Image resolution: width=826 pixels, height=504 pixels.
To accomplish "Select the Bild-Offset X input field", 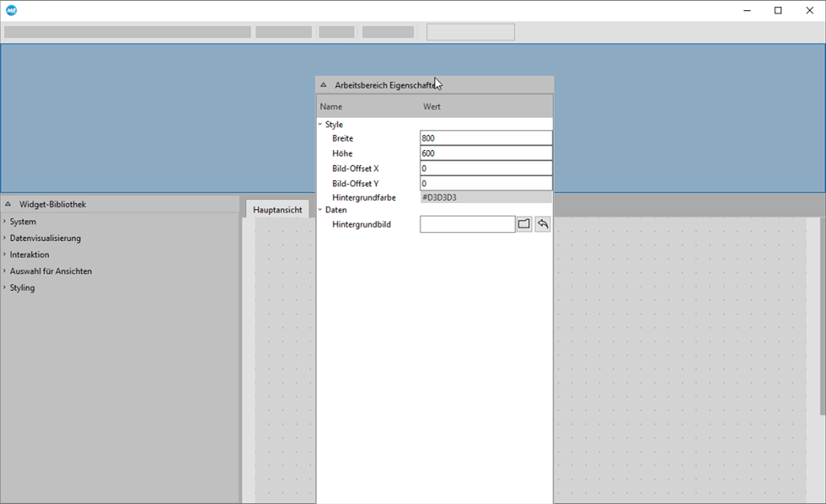I will (x=485, y=168).
